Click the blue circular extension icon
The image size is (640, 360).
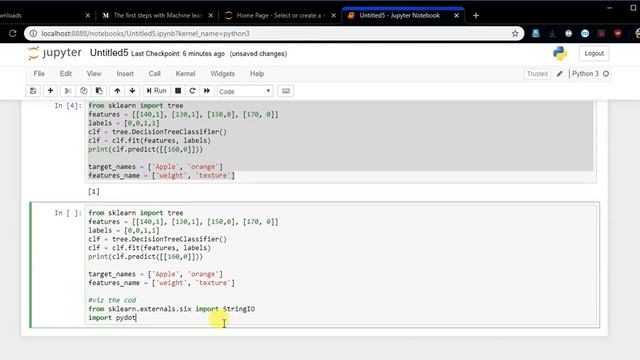(585, 33)
